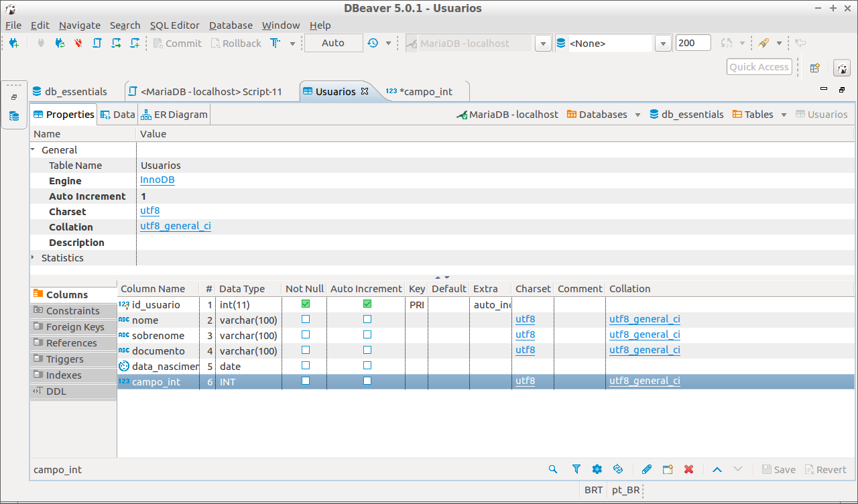
Task: Close the Usuarios editor tab
Action: pos(365,91)
